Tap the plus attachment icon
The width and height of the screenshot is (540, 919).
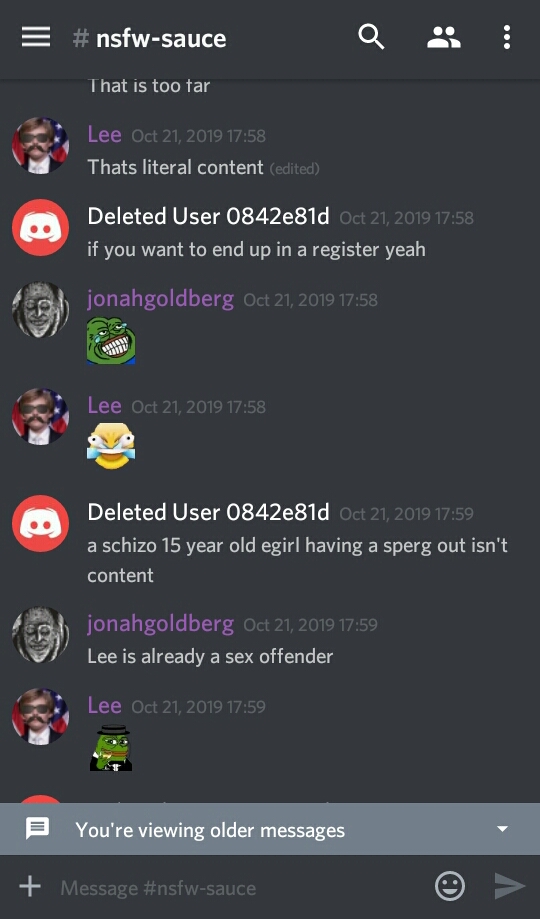[x=30, y=886]
